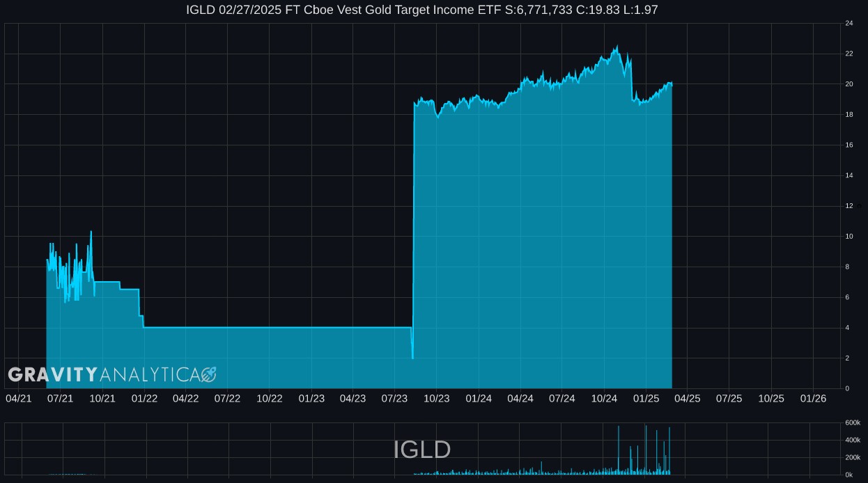This screenshot has width=868, height=483.
Task: Pick the 10/21 label on the x-axis
Action: coord(102,399)
